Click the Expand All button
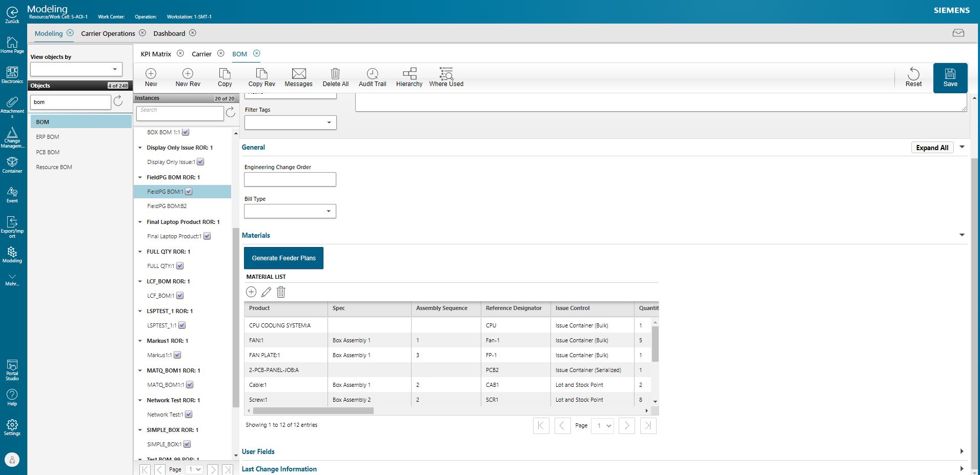This screenshot has height=475, width=980. coord(932,148)
